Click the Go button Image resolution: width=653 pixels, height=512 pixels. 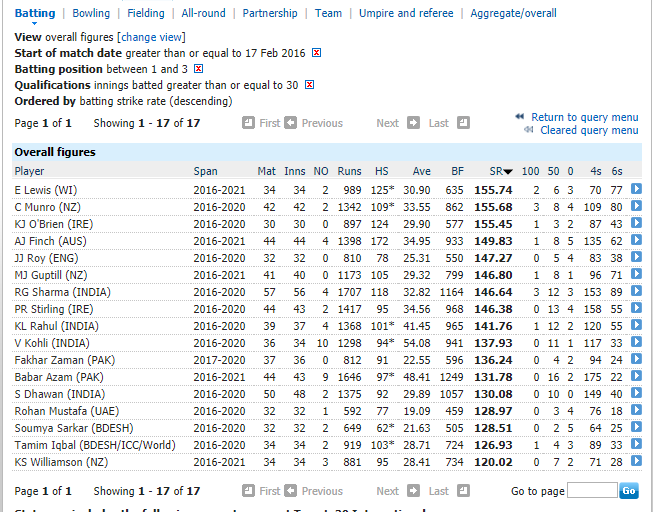[628, 491]
